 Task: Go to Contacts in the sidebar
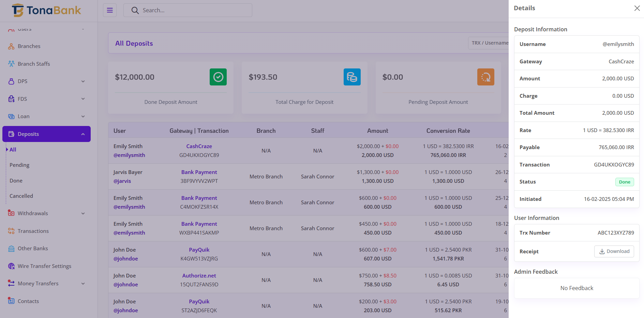[28, 301]
